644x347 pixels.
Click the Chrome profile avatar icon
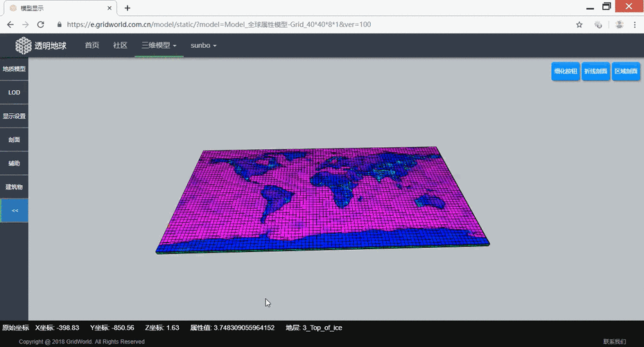618,24
